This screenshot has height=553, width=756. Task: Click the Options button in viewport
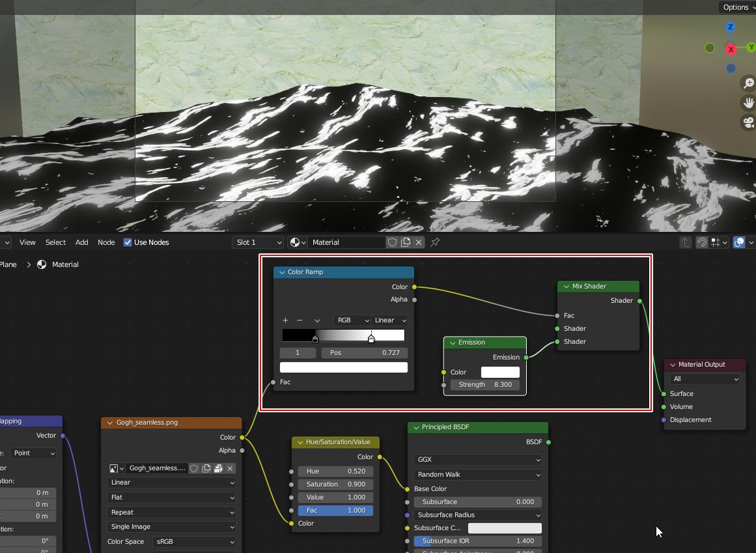(738, 7)
